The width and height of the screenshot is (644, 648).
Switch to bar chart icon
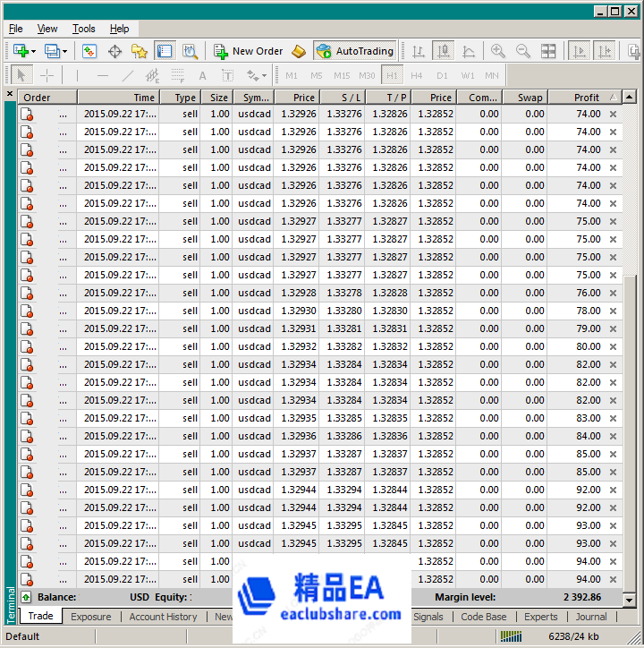(418, 51)
